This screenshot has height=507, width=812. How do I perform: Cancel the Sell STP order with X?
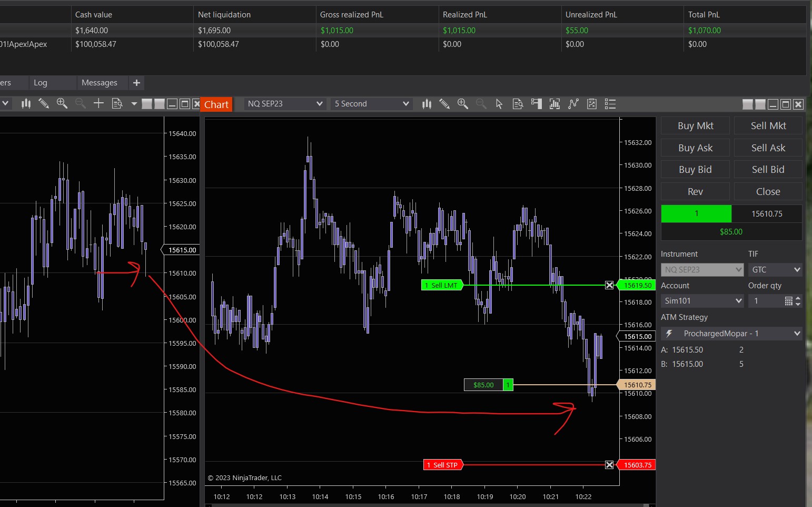pos(609,465)
